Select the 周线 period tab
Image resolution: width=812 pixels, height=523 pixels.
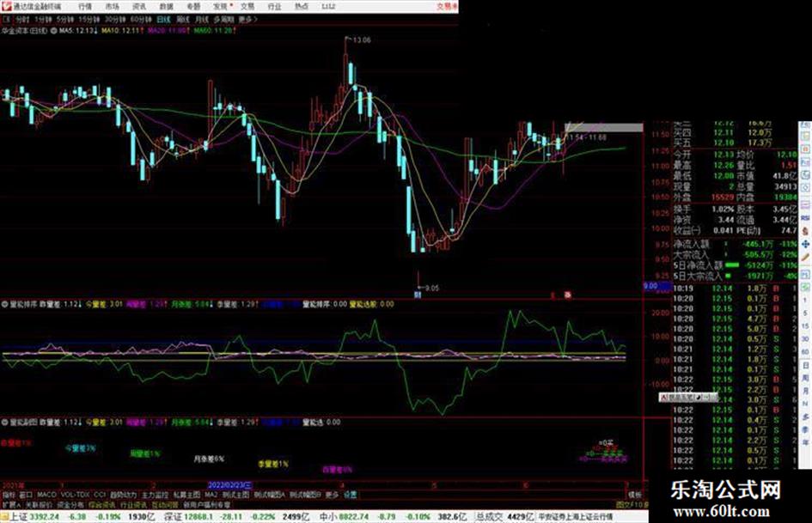click(183, 19)
